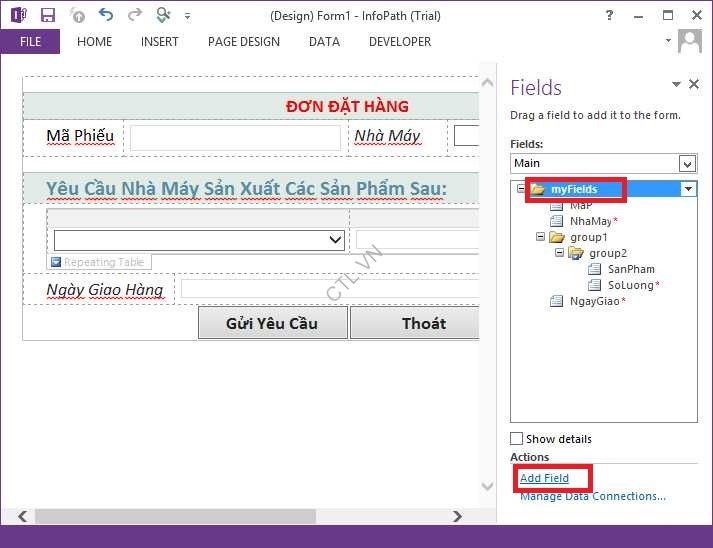Screen dimensions: 713x548
Task: Click the InfoPath application logo icon
Action: tap(18, 15)
